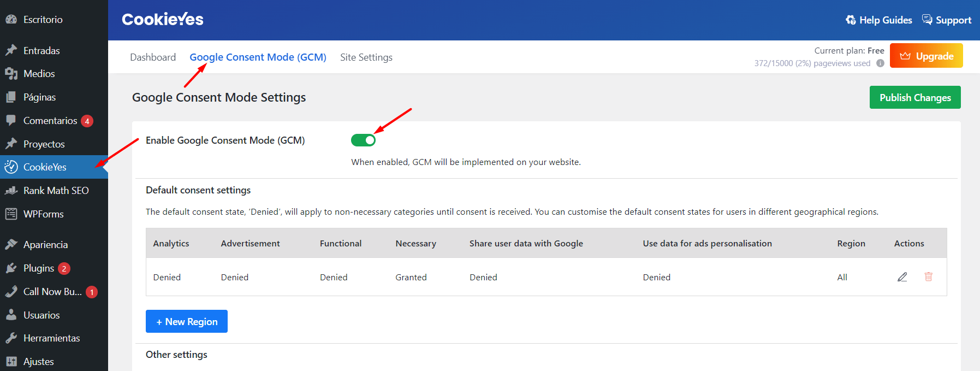Click the Granted value under Necessary
980x371 pixels.
[x=411, y=277]
